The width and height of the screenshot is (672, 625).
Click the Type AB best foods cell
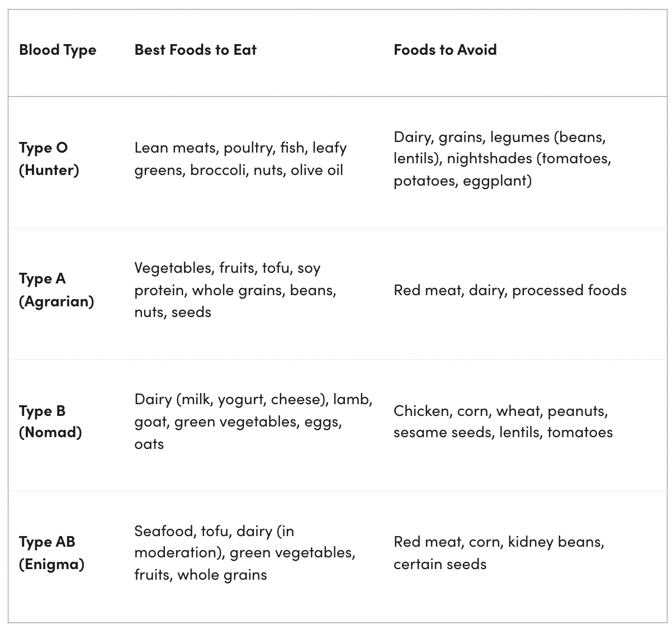(244, 553)
